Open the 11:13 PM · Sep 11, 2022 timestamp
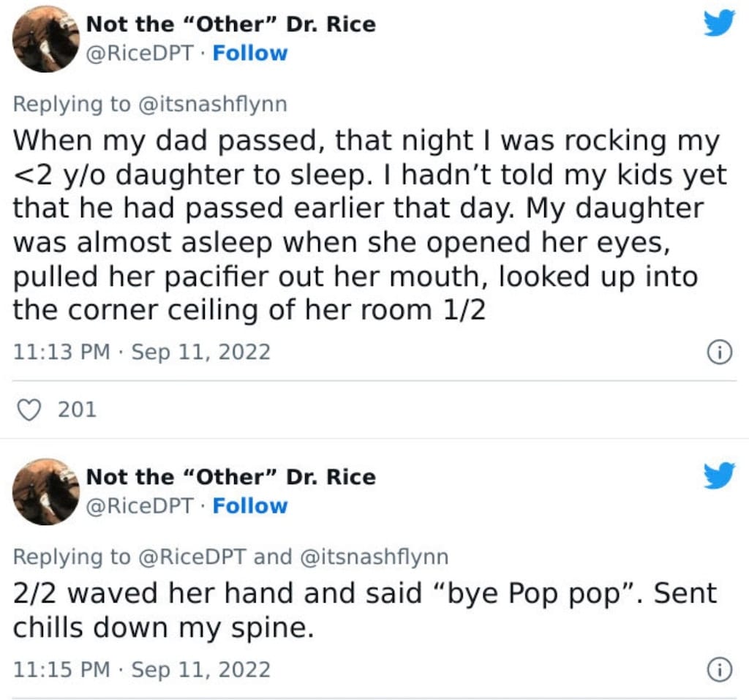The image size is (749, 700). 142,352
